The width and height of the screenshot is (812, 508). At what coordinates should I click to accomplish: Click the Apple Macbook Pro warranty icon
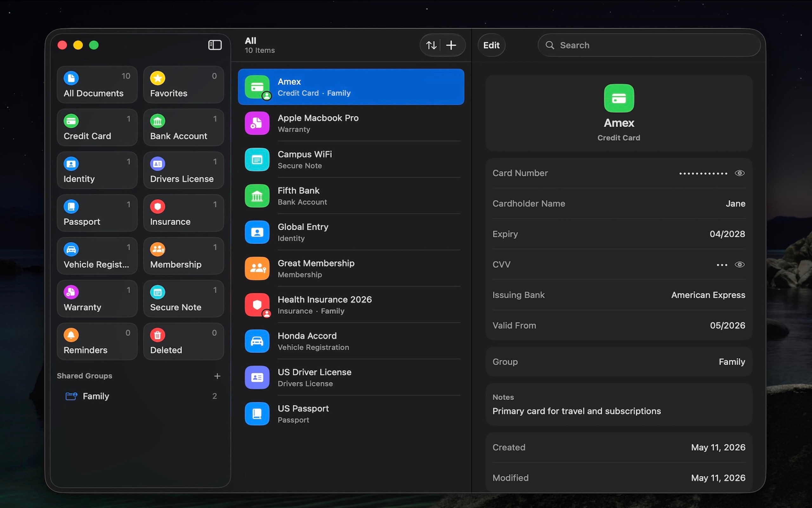pyautogui.click(x=257, y=123)
